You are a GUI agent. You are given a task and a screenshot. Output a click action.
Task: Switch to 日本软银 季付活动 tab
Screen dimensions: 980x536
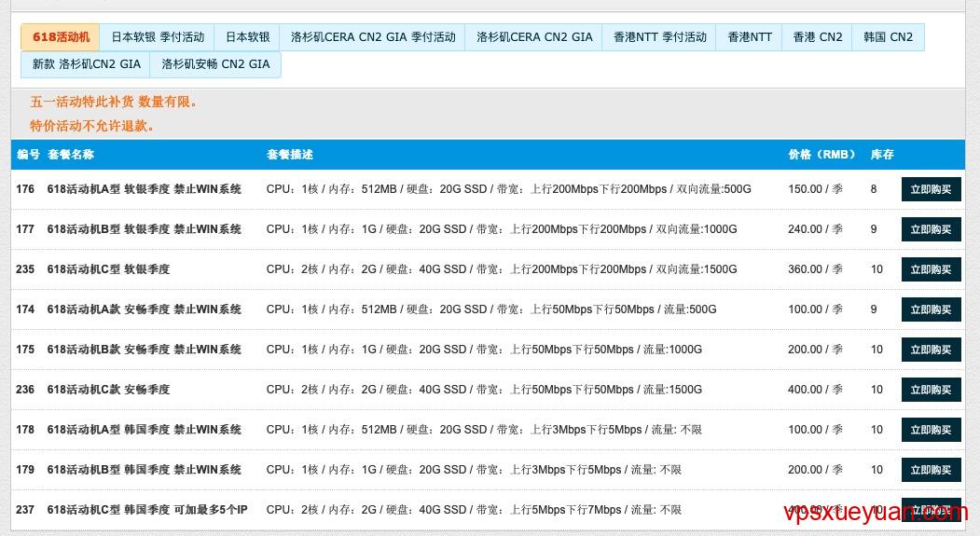click(x=158, y=37)
